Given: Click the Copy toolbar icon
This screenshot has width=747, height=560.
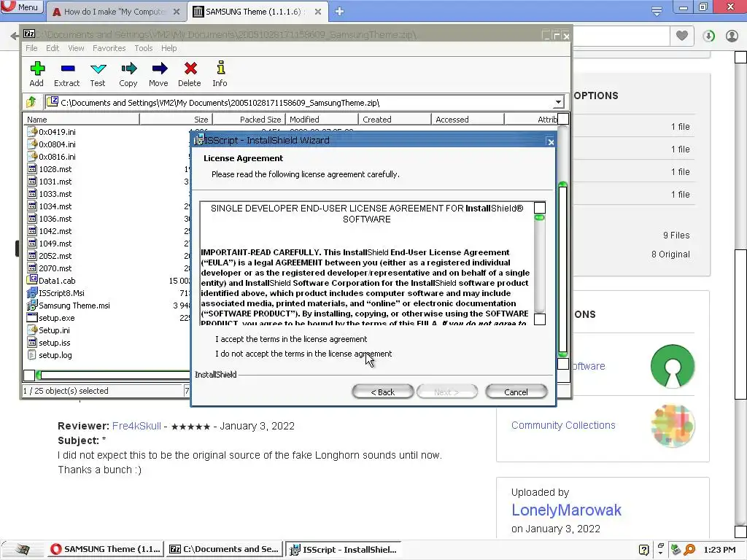Looking at the screenshot, I should (x=128, y=69).
